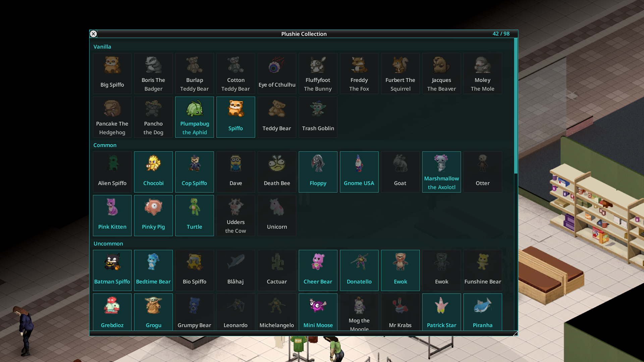
Task: Select the Eye of Cthulhu plushie
Action: point(277,73)
